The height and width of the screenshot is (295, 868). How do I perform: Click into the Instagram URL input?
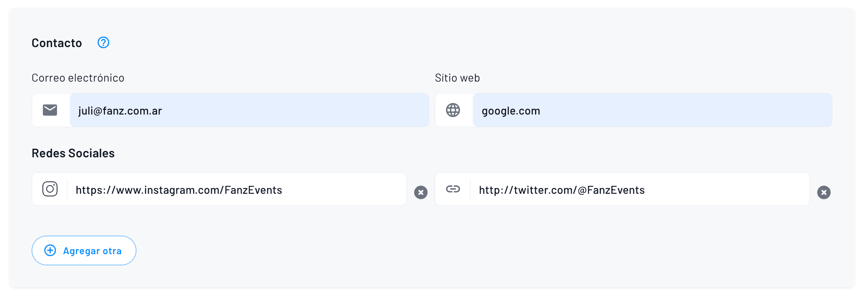337,190
